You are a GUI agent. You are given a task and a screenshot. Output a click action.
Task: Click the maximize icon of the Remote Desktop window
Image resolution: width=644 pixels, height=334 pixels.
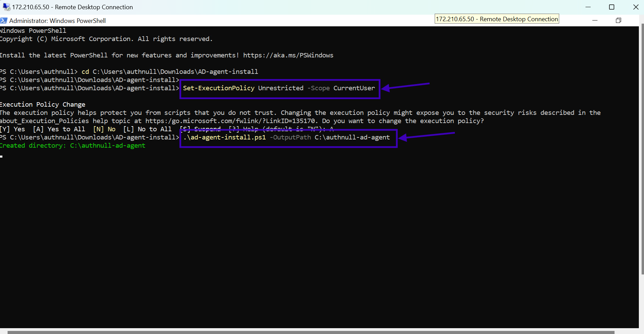(x=612, y=7)
